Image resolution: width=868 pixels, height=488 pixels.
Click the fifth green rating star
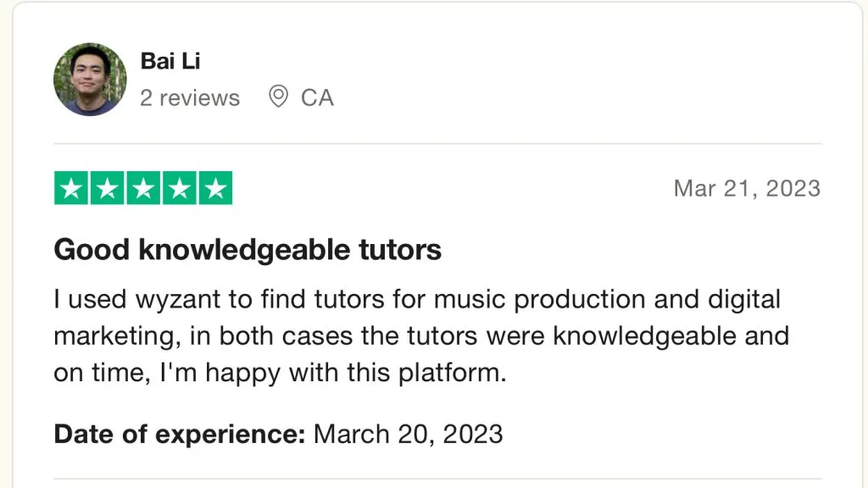tap(215, 188)
